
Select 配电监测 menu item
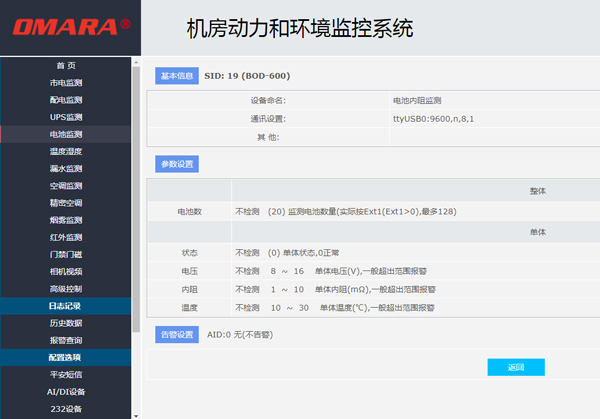pos(66,100)
